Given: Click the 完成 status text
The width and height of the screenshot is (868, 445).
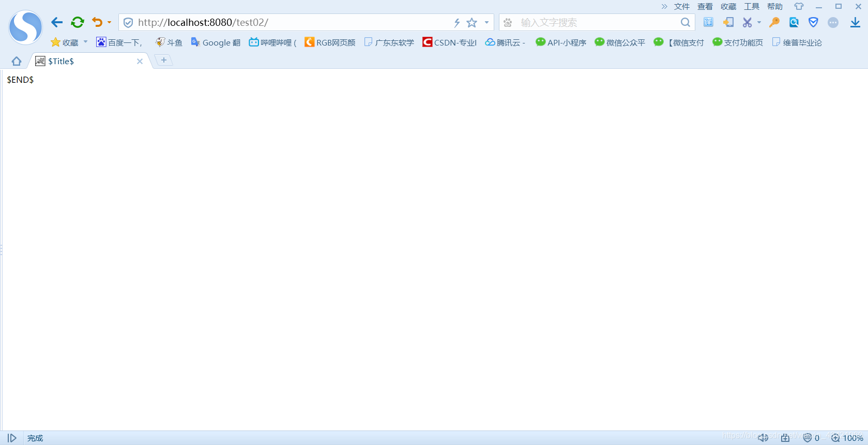Looking at the screenshot, I should [x=35, y=438].
